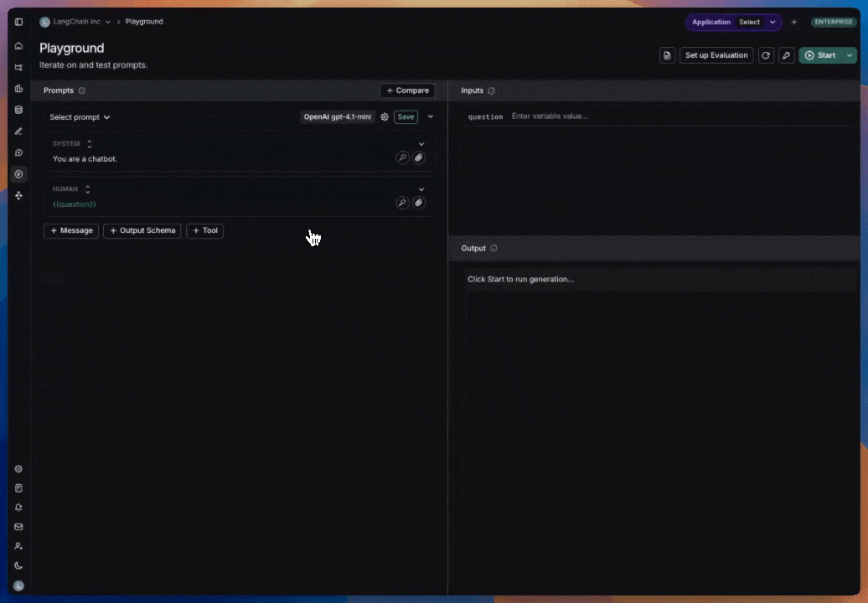Open the Select prompt dropdown

pyautogui.click(x=79, y=116)
